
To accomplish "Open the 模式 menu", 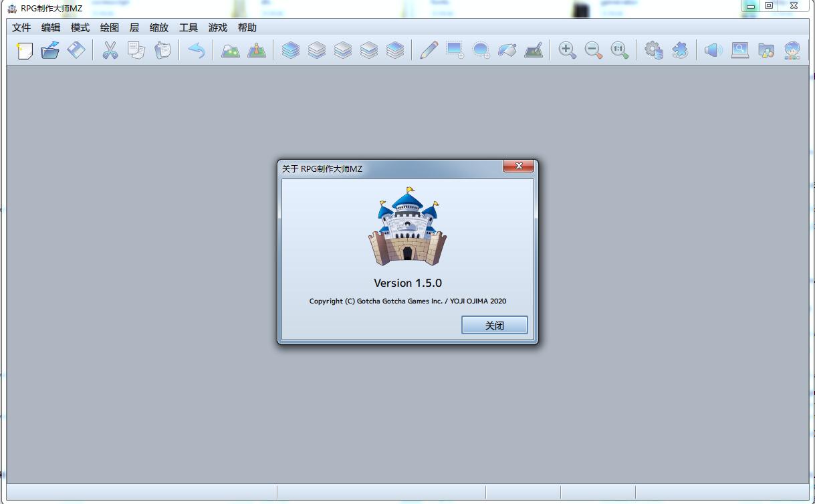I will [x=80, y=27].
